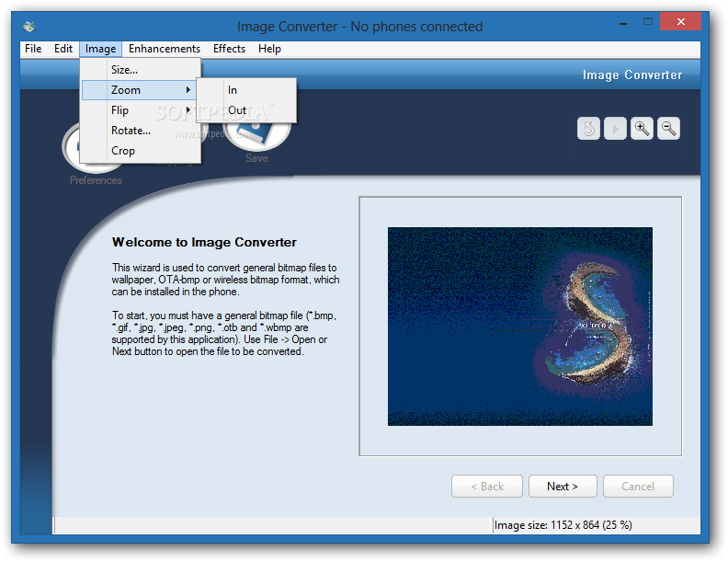728x562 pixels.
Task: Open the Enhancements menu
Action: pyautogui.click(x=165, y=49)
